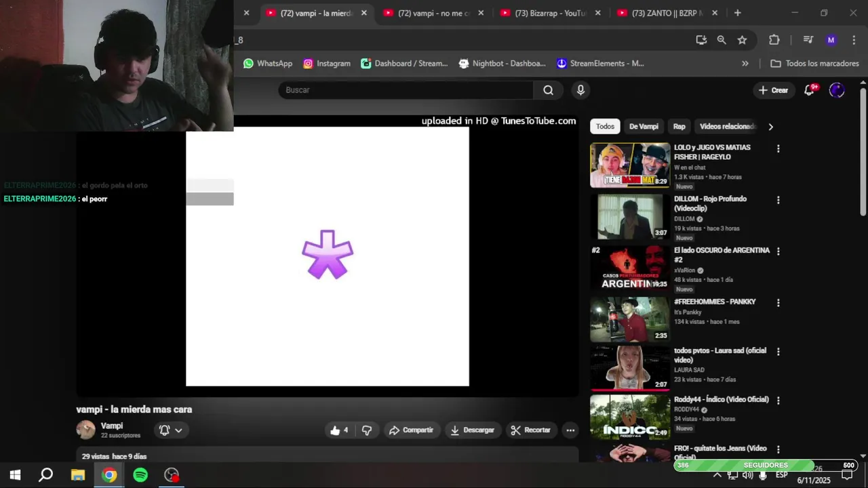The image size is (868, 488).
Task: Open El lado OSCURO de ARGENTINA thumbnail
Action: point(630,268)
